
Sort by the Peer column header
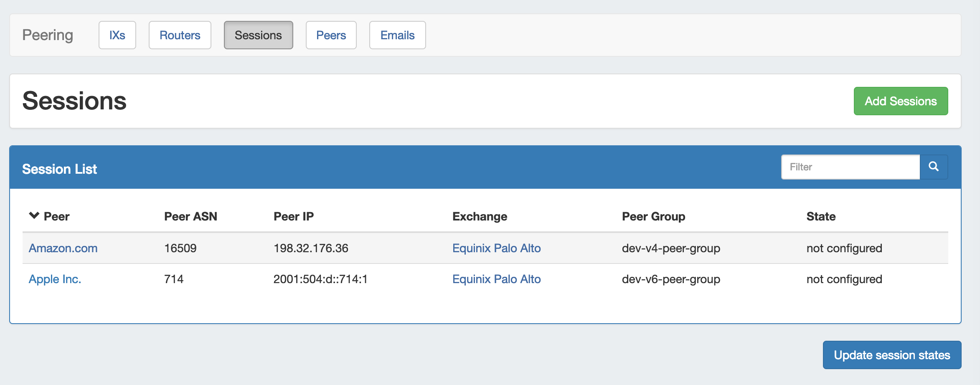[57, 216]
